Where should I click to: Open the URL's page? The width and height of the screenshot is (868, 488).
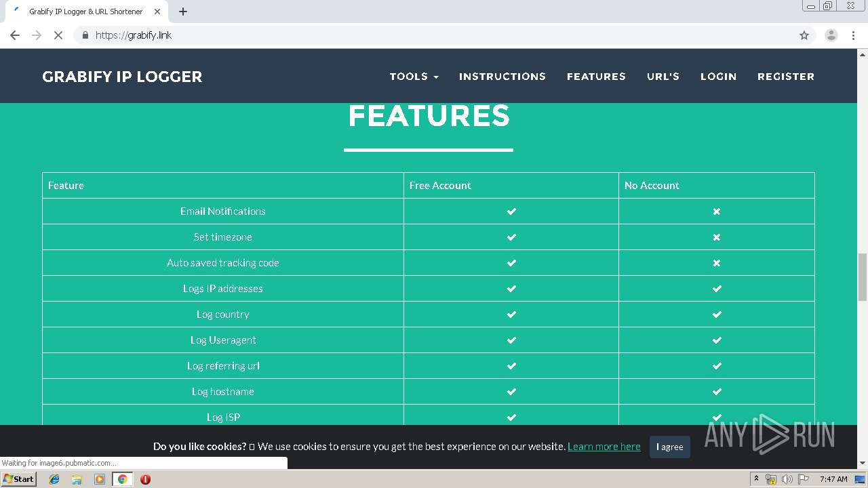click(x=663, y=77)
